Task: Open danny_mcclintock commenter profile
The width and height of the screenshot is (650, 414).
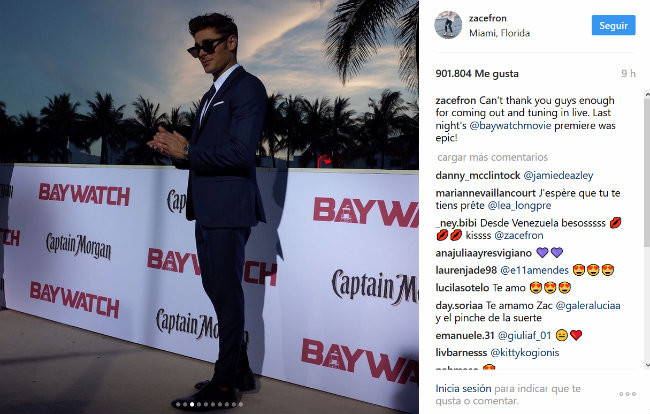Action: tap(478, 176)
